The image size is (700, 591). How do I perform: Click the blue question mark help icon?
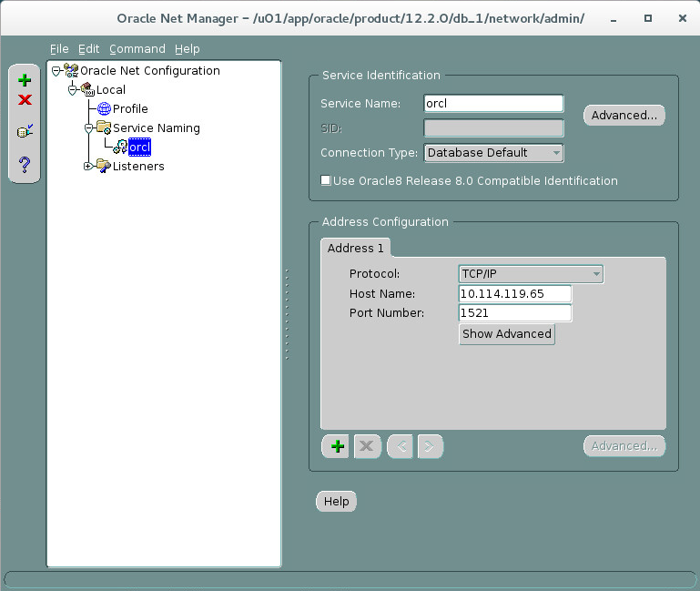(x=25, y=165)
